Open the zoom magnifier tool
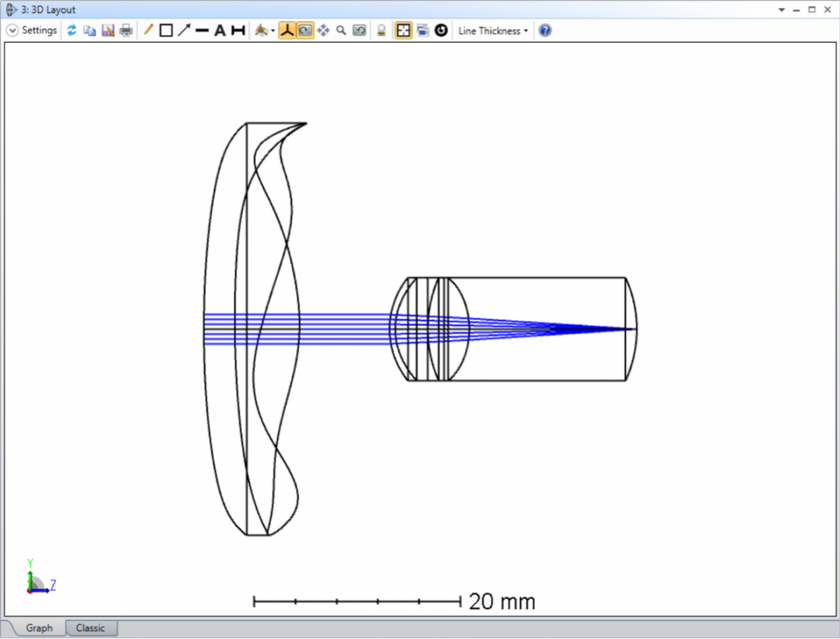Screen dimensions: 840x639 click(342, 30)
